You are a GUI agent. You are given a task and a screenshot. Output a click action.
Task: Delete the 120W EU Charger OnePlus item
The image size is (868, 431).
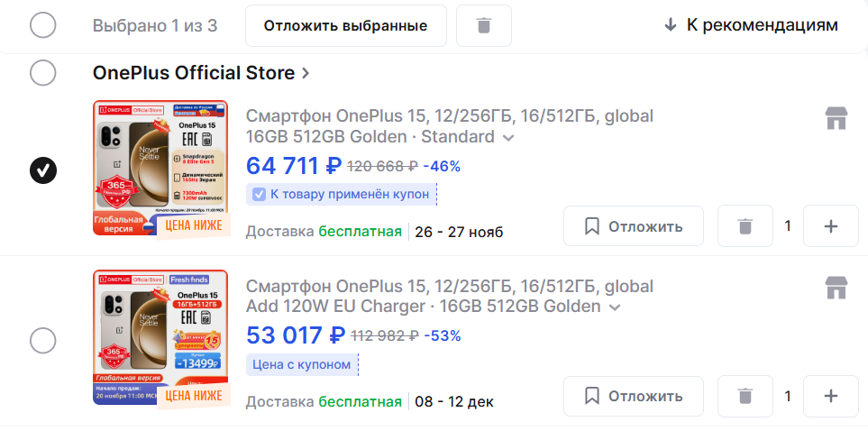745,396
